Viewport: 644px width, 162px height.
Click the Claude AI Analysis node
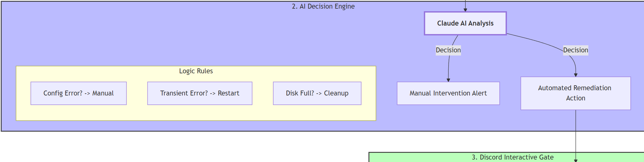click(465, 23)
